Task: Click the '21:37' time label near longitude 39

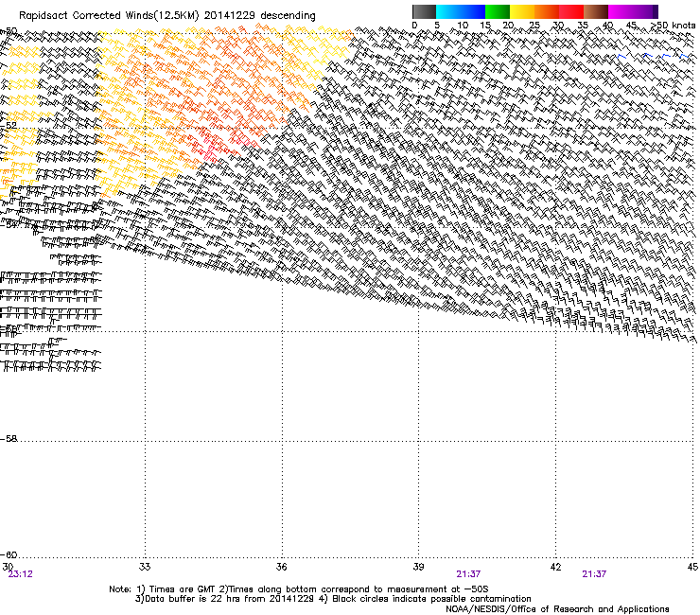Action: pyautogui.click(x=468, y=574)
